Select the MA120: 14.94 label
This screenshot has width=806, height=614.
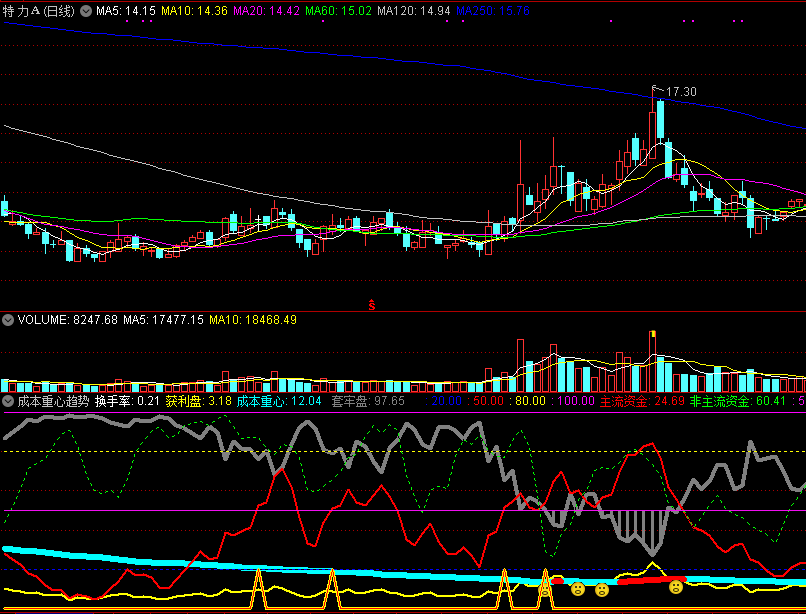pos(414,11)
